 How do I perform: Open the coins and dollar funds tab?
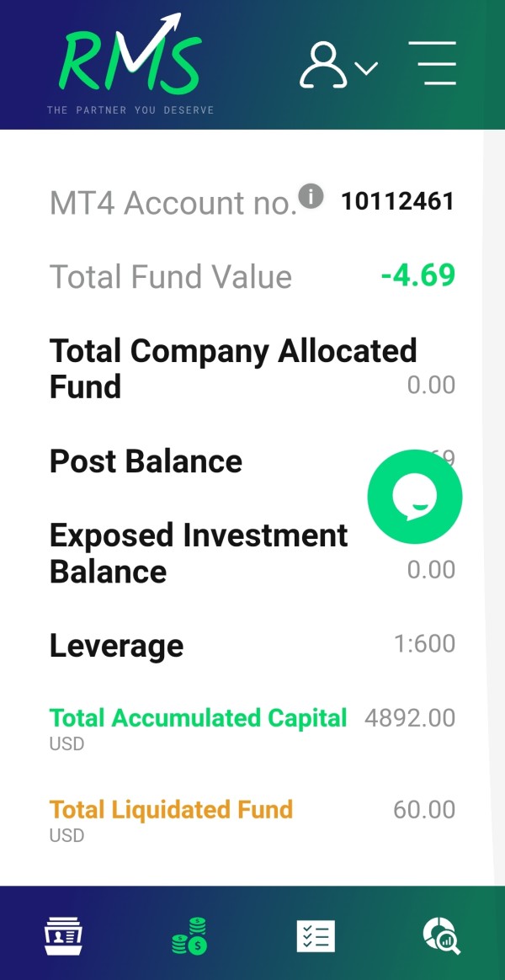tap(190, 935)
